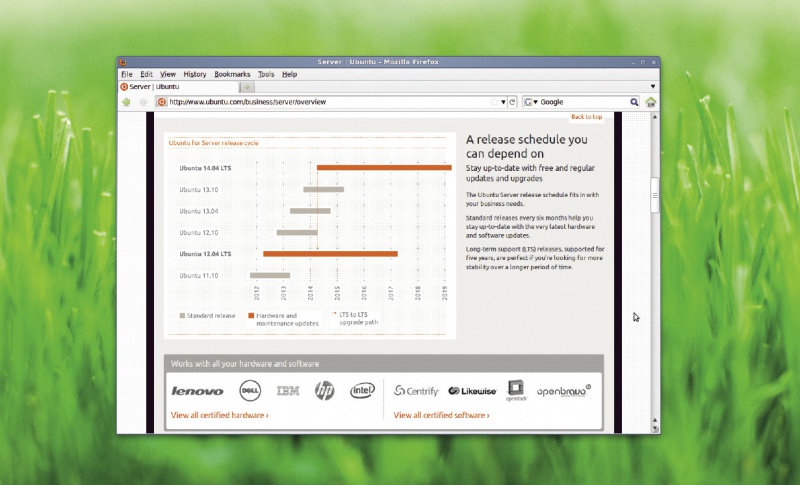This screenshot has height=485, width=800.
Task: Click the Ubuntu for Server release cycle title
Action: coord(214,143)
